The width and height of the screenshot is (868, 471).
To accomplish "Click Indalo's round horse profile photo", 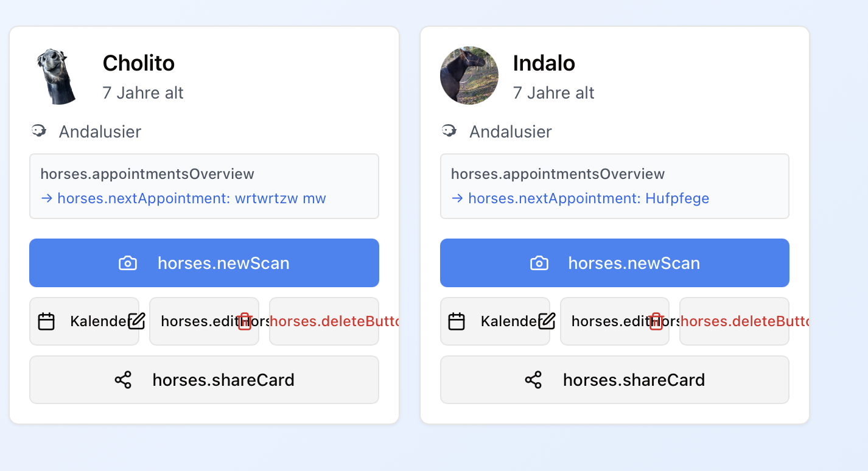I will pyautogui.click(x=469, y=75).
